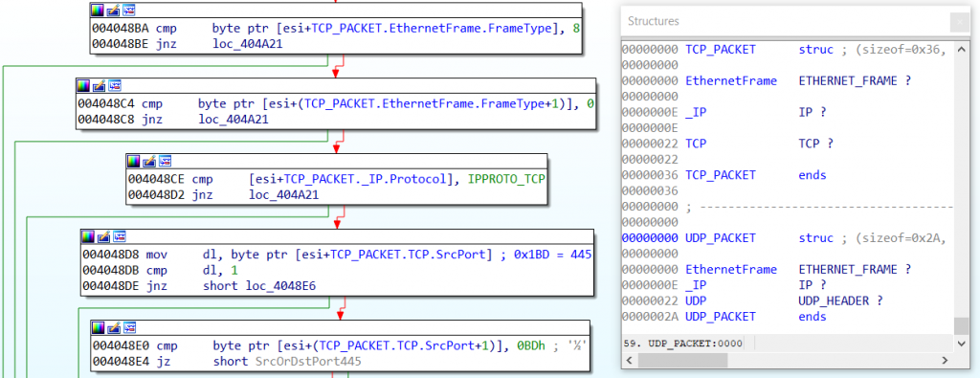Select cmp FrameType, 8 instruction at 004048BA
Image resolution: width=980 pixels, height=378 pixels.
point(337,28)
